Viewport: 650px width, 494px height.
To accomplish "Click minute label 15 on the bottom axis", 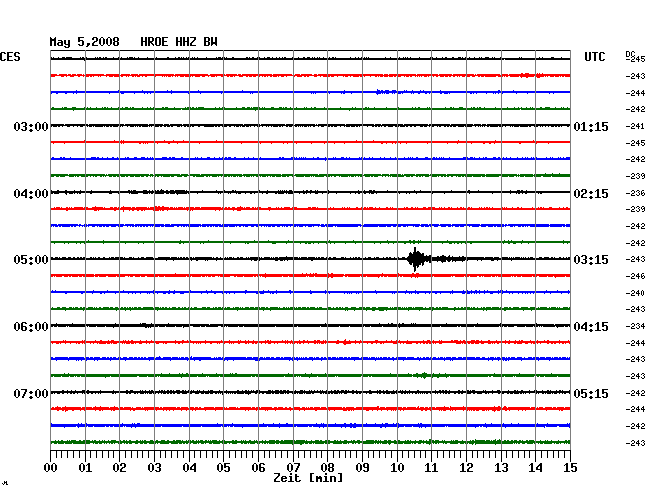I will click(x=570, y=468).
